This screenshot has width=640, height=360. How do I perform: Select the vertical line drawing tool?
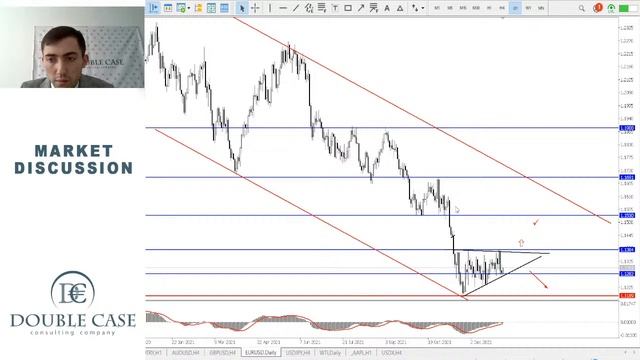(269, 8)
